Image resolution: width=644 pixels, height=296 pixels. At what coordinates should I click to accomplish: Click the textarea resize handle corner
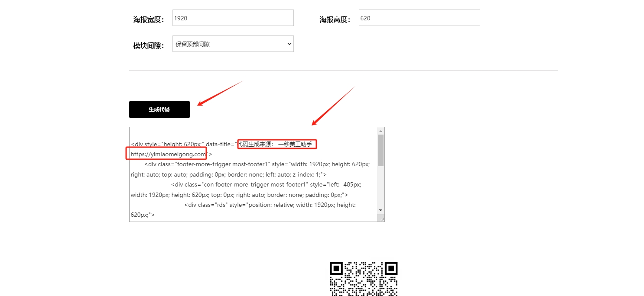(x=381, y=219)
